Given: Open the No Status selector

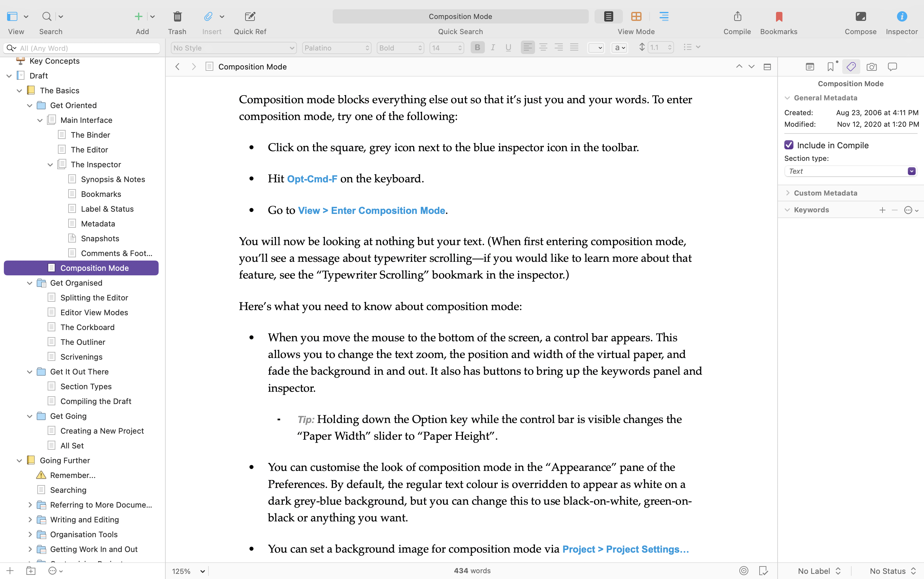Looking at the screenshot, I should tap(892, 571).
